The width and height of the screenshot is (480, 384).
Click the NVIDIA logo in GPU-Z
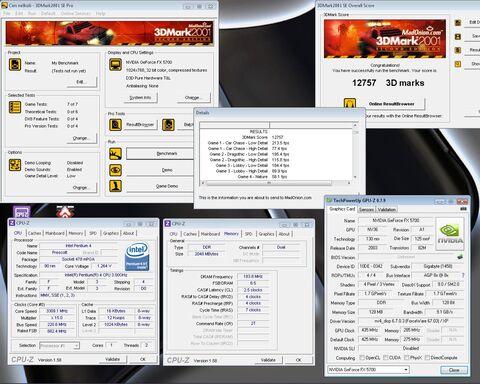pyautogui.click(x=450, y=234)
